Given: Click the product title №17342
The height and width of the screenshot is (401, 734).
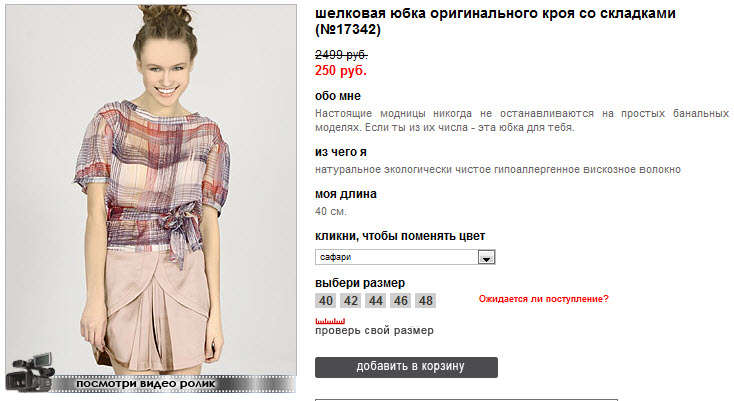Looking at the screenshot, I should [495, 22].
